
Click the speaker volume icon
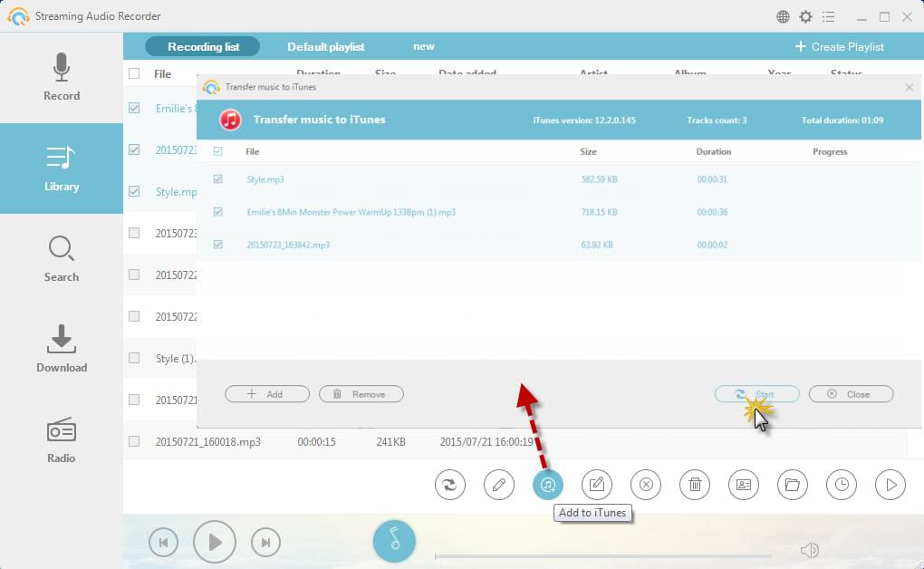point(809,550)
